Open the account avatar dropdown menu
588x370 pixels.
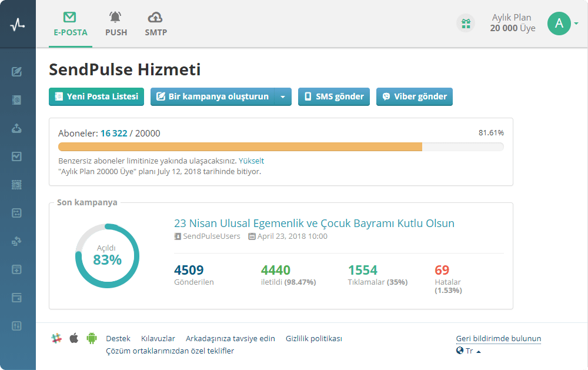pyautogui.click(x=563, y=24)
